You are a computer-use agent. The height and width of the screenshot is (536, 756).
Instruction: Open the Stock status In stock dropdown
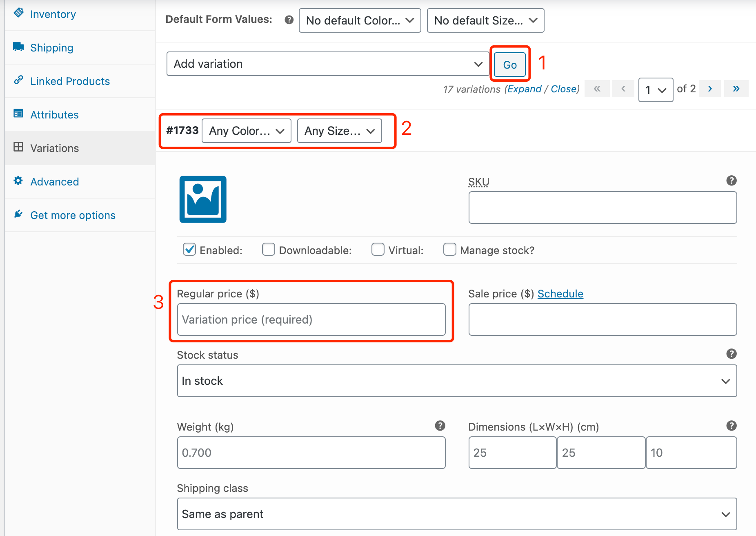(x=457, y=381)
